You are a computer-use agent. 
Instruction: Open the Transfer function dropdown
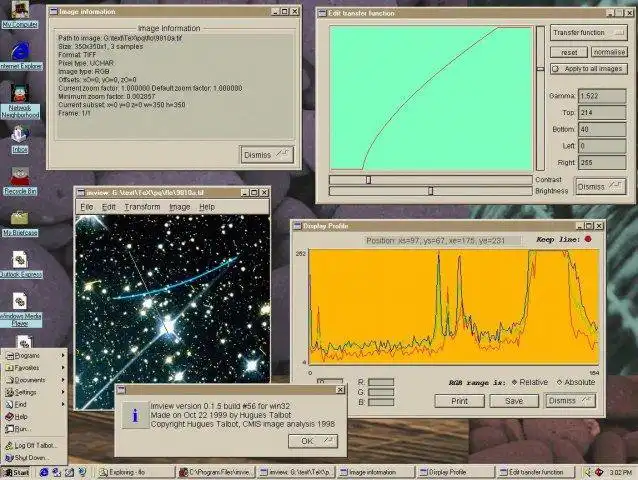589,33
